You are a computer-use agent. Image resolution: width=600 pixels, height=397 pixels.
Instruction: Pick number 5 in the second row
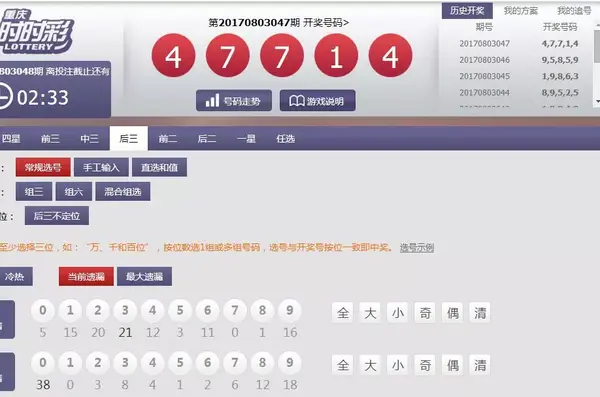point(180,363)
